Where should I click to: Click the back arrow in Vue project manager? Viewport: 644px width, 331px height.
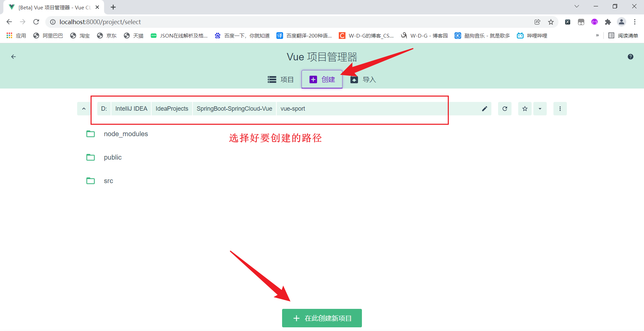pyautogui.click(x=13, y=56)
